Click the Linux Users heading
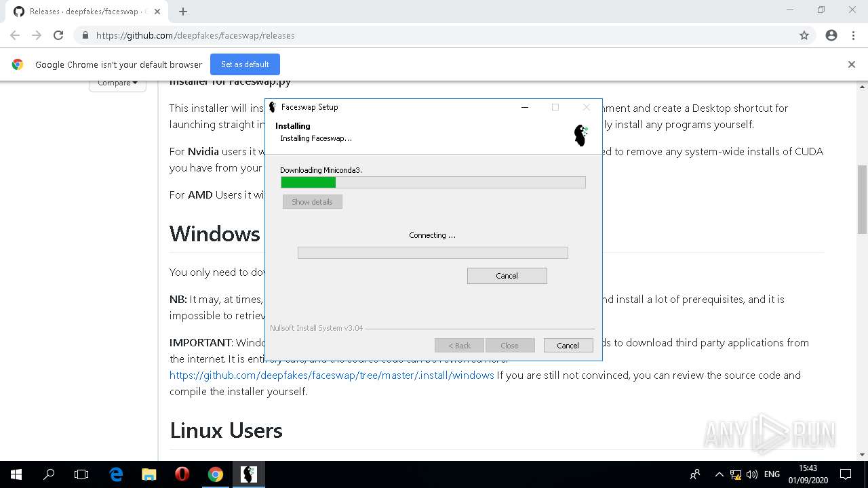The image size is (868, 488). coord(226,430)
